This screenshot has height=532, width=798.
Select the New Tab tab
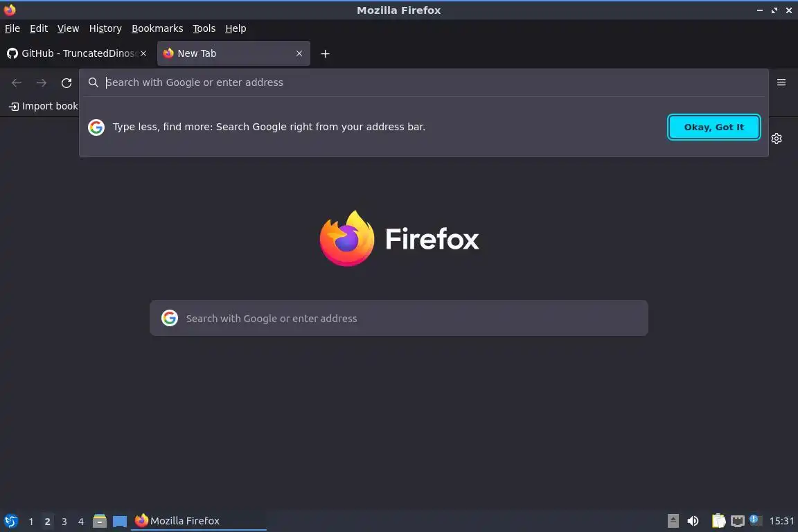233,53
